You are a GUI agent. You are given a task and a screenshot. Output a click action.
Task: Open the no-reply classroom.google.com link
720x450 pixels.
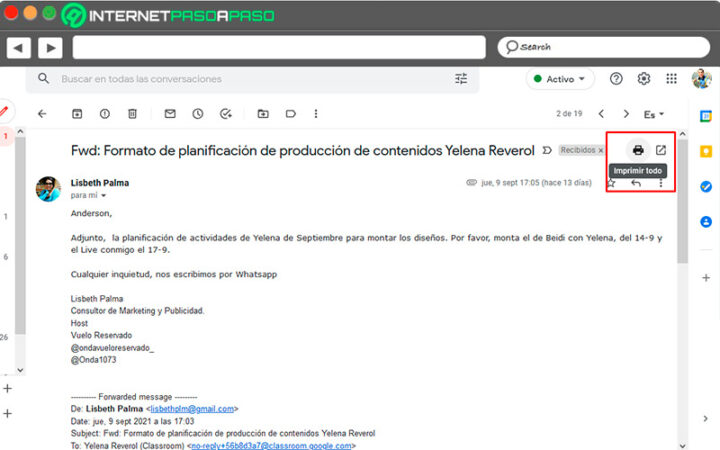pos(271,446)
